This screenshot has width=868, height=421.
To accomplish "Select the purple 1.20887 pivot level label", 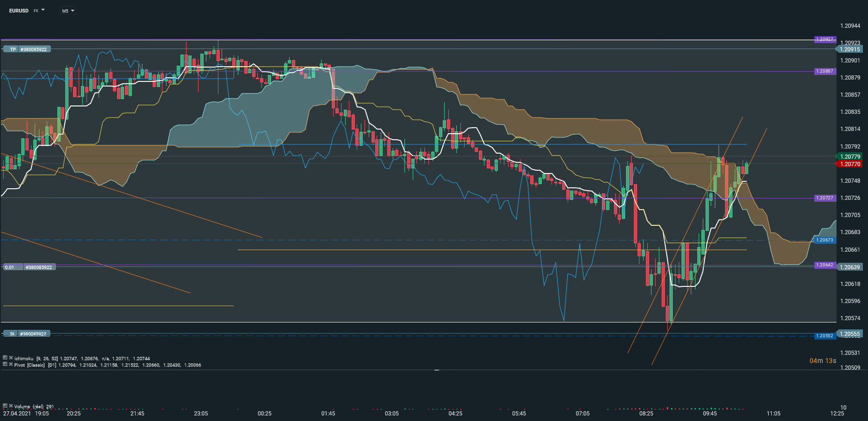I will coord(825,71).
